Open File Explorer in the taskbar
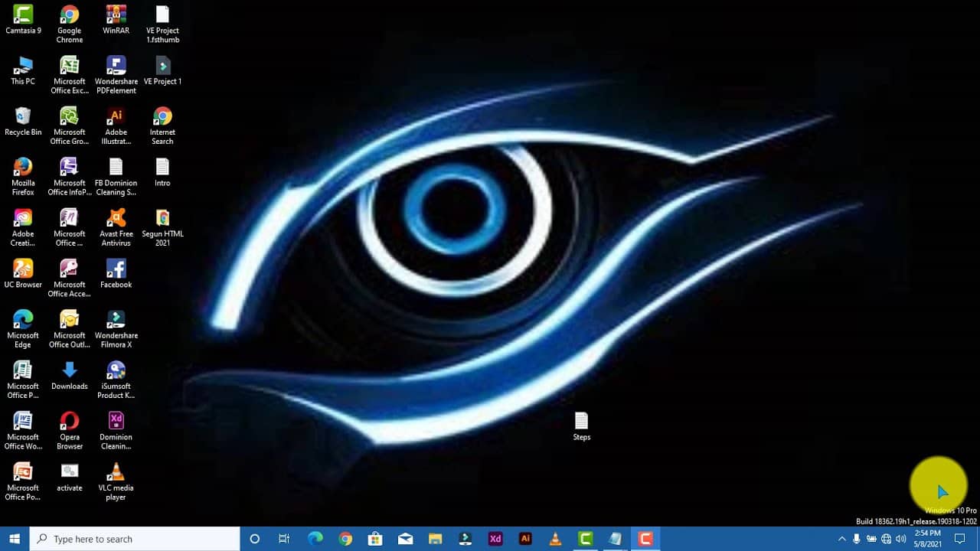 [x=435, y=539]
